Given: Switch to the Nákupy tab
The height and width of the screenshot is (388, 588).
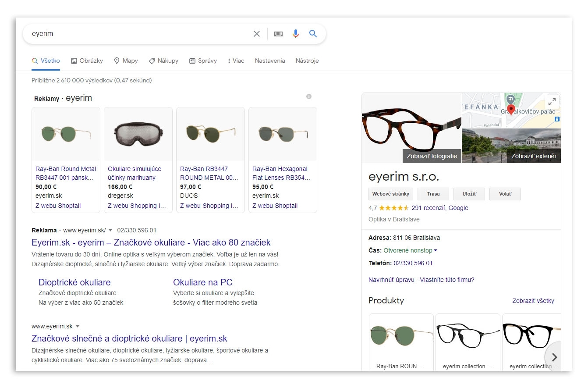Looking at the screenshot, I should tap(163, 61).
